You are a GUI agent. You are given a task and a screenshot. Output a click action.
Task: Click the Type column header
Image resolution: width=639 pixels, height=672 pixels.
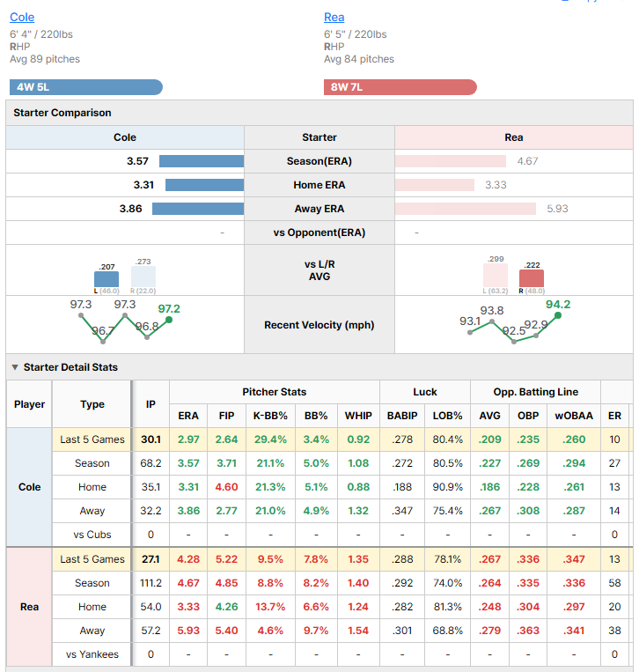click(x=92, y=404)
